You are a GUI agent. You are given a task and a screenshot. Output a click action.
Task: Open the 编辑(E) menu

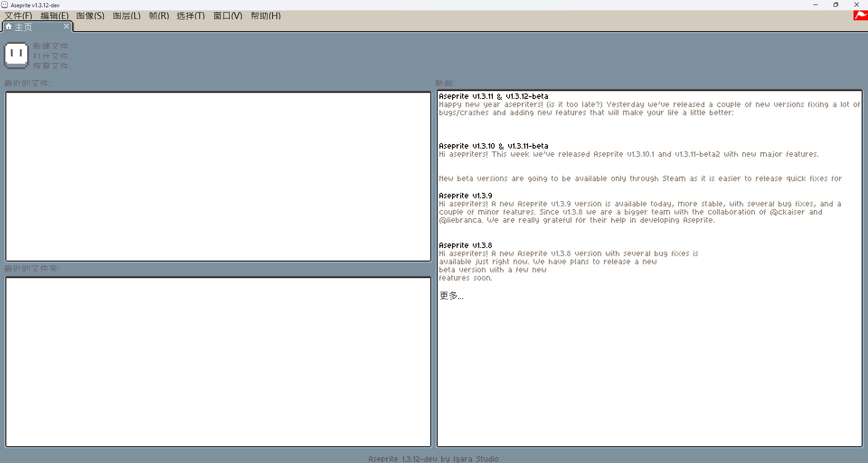tap(54, 16)
